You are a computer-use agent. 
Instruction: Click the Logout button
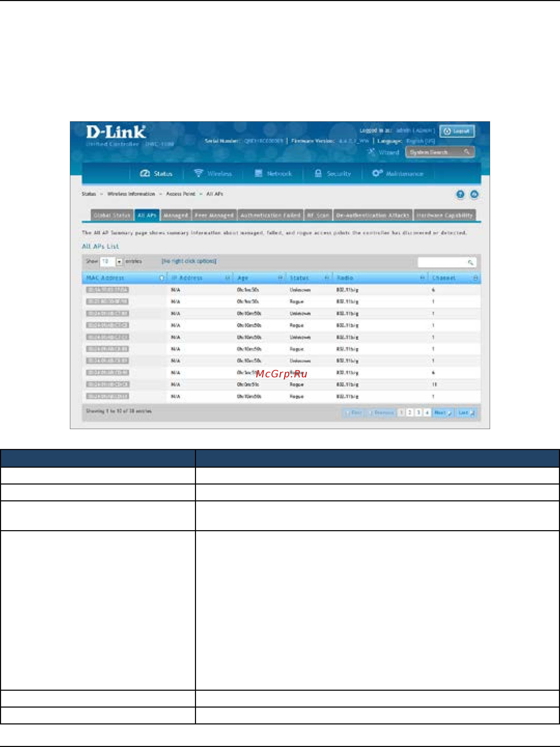click(457, 131)
